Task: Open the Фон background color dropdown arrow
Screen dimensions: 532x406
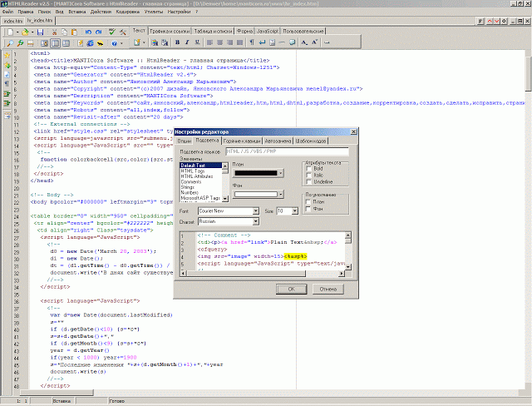Action: (281, 195)
